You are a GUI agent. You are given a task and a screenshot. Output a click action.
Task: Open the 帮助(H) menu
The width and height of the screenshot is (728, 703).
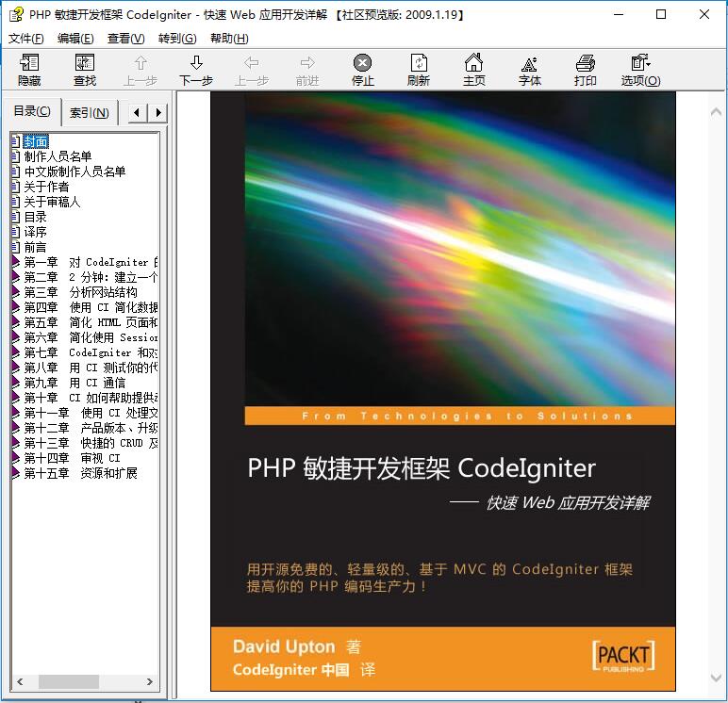point(229,39)
